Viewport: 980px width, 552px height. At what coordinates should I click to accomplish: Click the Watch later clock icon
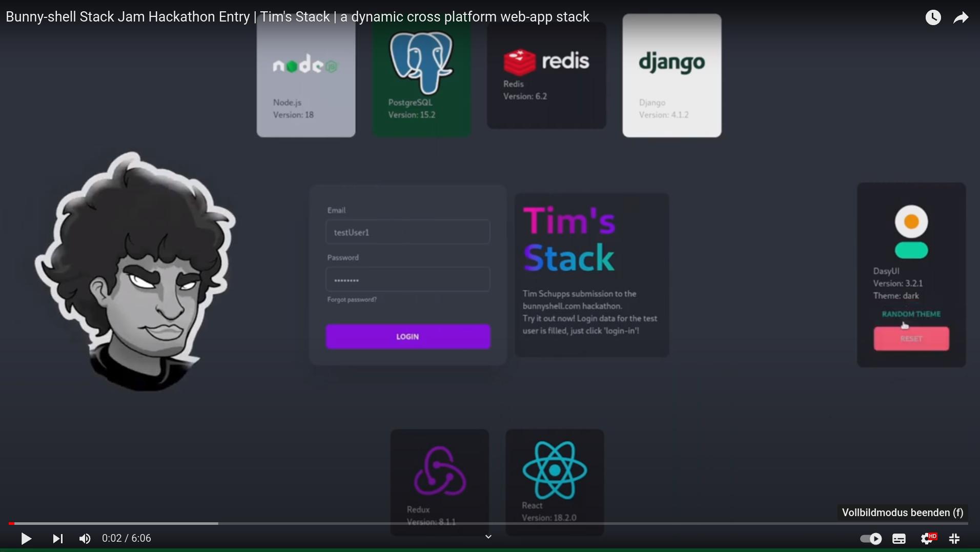(x=933, y=17)
